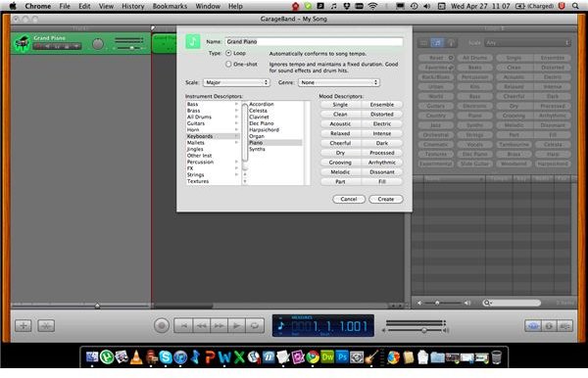Open the History menu
Screen dimensions: 588x378
click(x=132, y=6)
